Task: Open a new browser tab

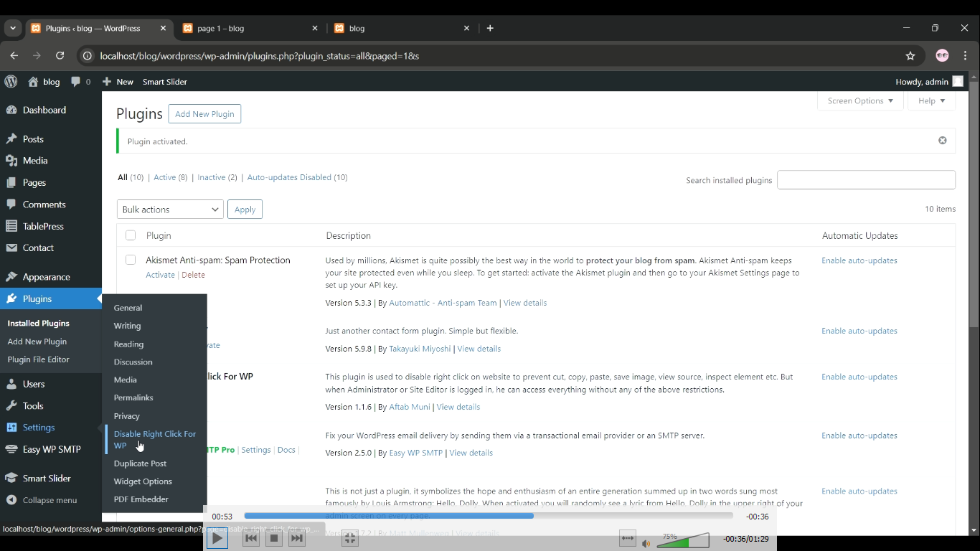Action: click(490, 28)
